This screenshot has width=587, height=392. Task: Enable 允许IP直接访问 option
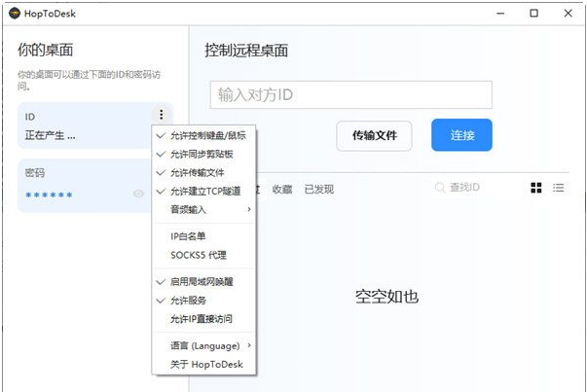(x=204, y=319)
